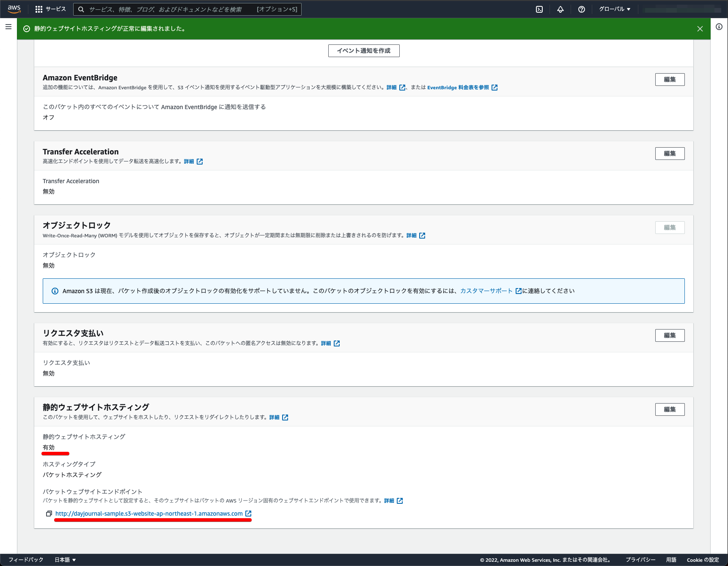Click the search magnifier icon
The height and width of the screenshot is (566, 728).
pos(81,9)
